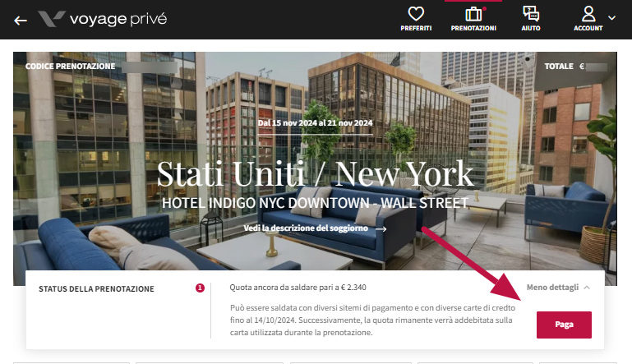Click the Codice Prenotazione label

point(70,66)
